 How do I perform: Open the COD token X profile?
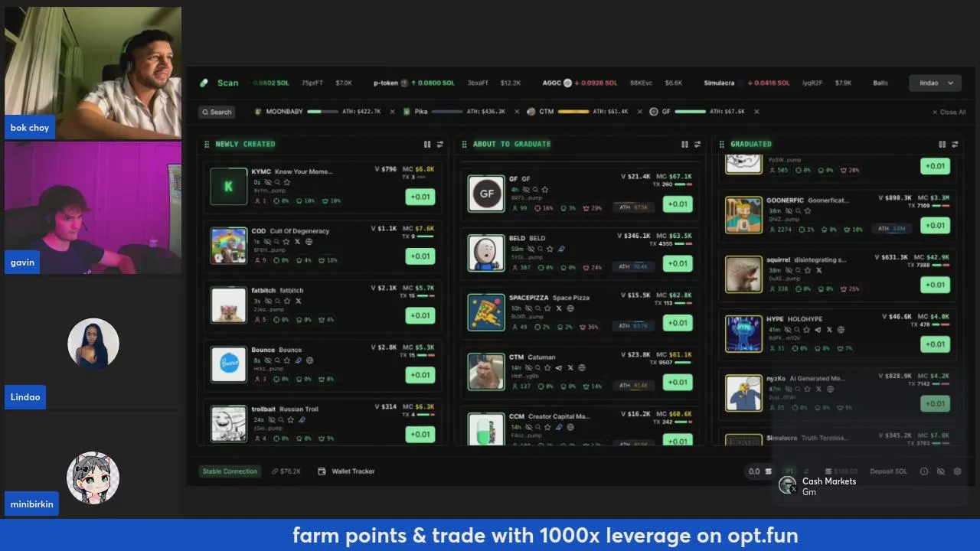coord(298,242)
